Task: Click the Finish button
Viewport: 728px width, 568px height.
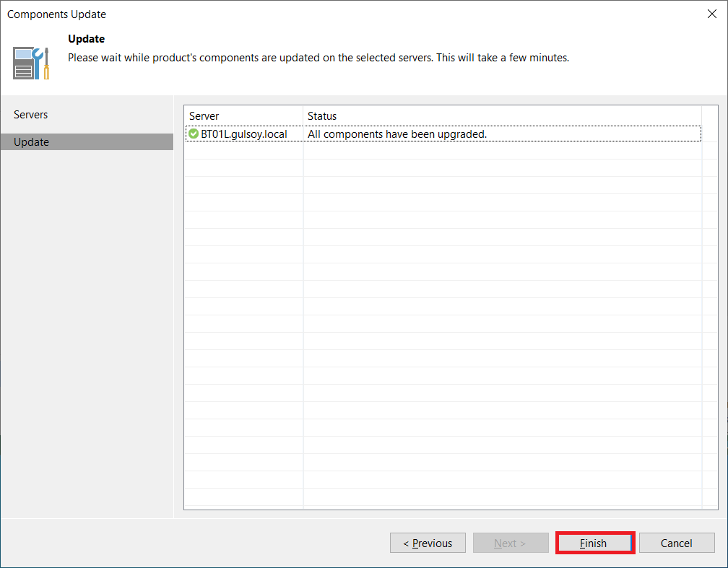Action: (595, 543)
